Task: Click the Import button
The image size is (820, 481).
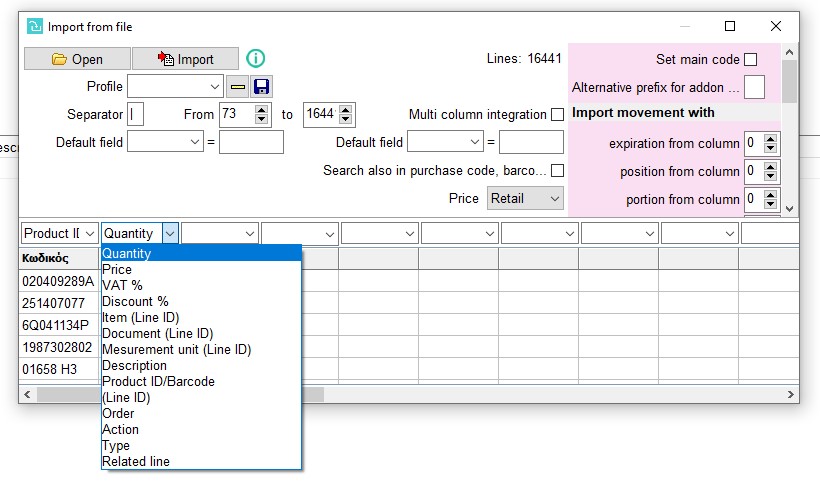Action: click(186, 59)
